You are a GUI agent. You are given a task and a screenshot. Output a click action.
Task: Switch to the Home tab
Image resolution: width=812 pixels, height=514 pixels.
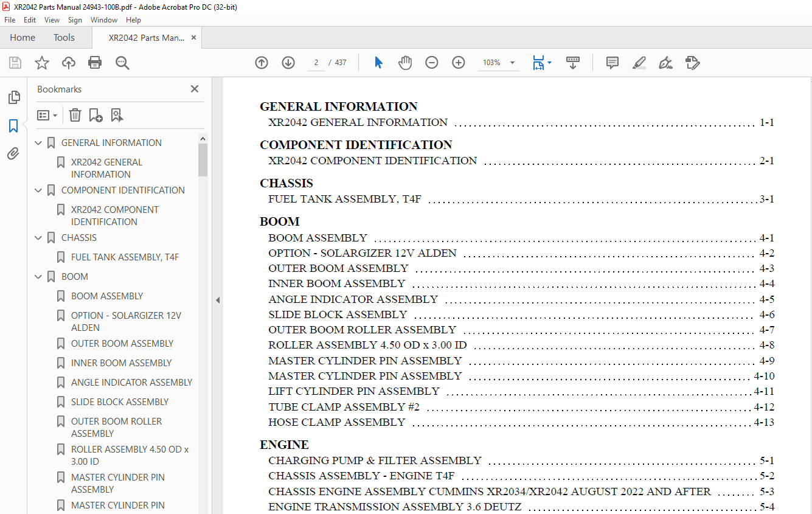(23, 38)
